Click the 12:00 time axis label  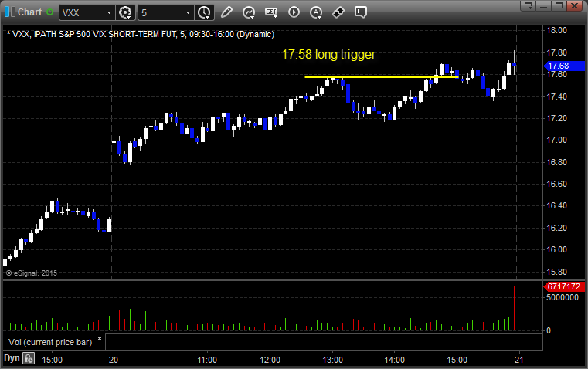[270, 360]
